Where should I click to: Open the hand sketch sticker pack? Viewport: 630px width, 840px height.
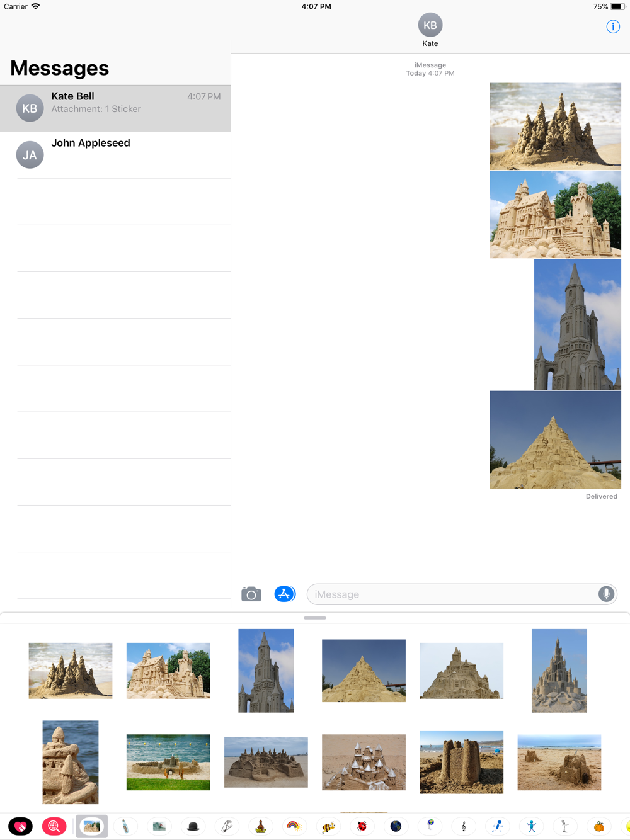click(227, 826)
